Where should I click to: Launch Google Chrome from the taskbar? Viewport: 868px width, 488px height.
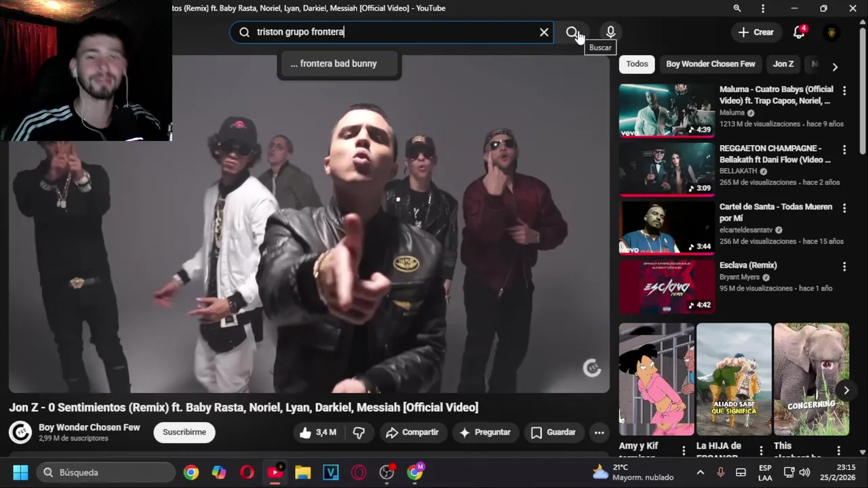191,472
